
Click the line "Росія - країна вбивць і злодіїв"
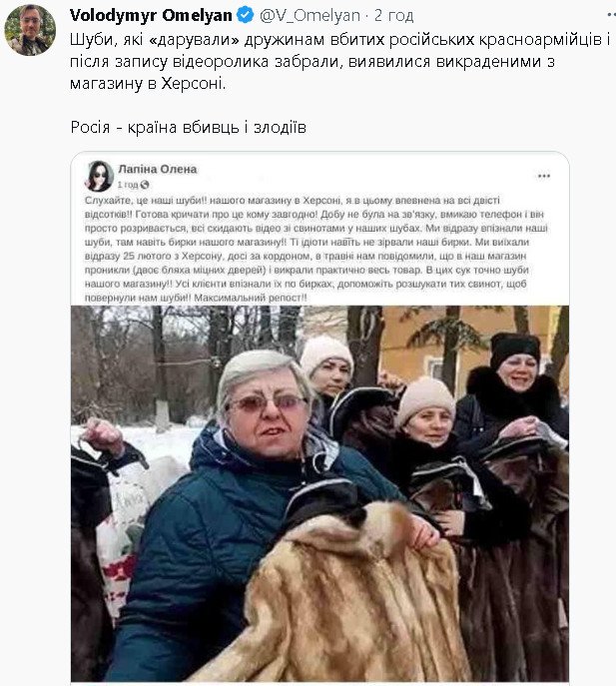188,127
